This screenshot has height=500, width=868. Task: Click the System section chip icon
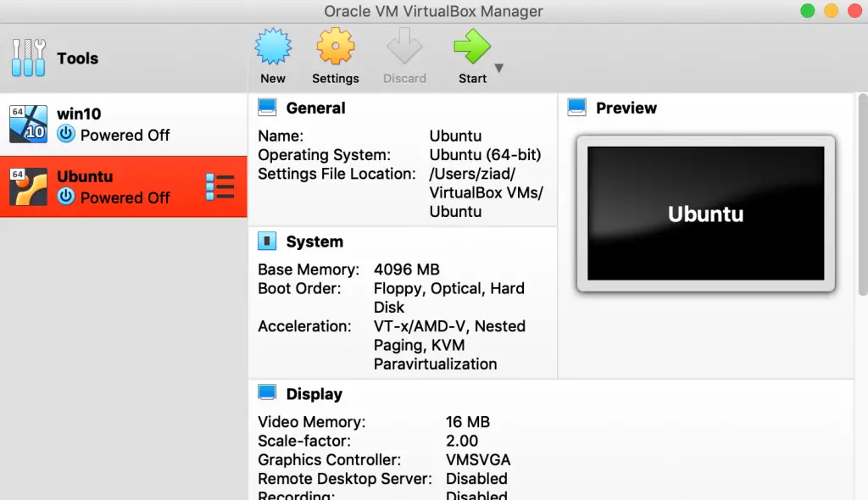tap(267, 241)
